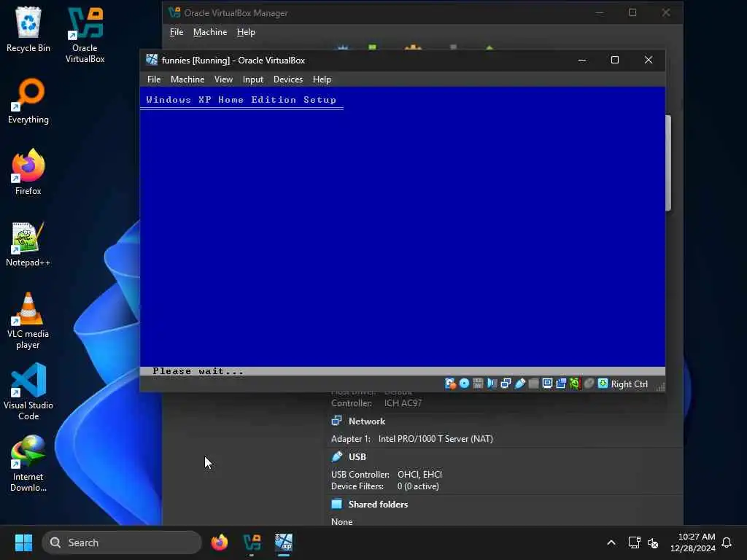This screenshot has height=560, width=747.
Task: Open Firefox from the taskbar
Action: (219, 542)
